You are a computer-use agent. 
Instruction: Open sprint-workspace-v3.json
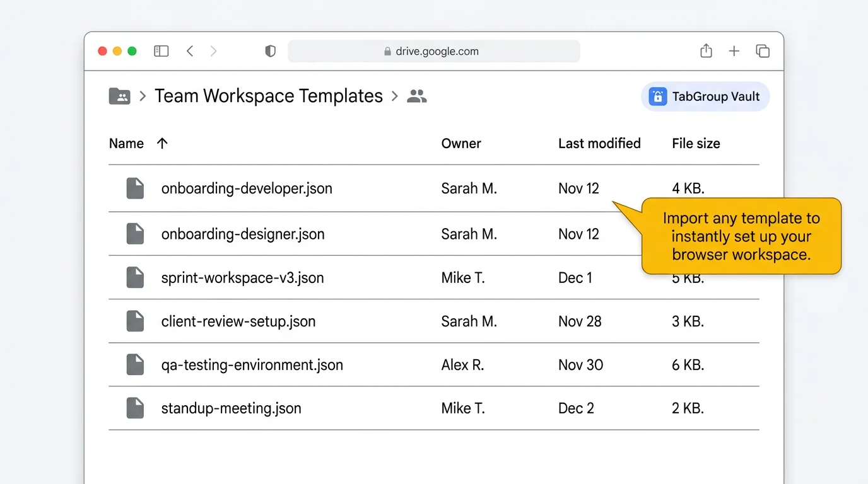[x=243, y=277]
